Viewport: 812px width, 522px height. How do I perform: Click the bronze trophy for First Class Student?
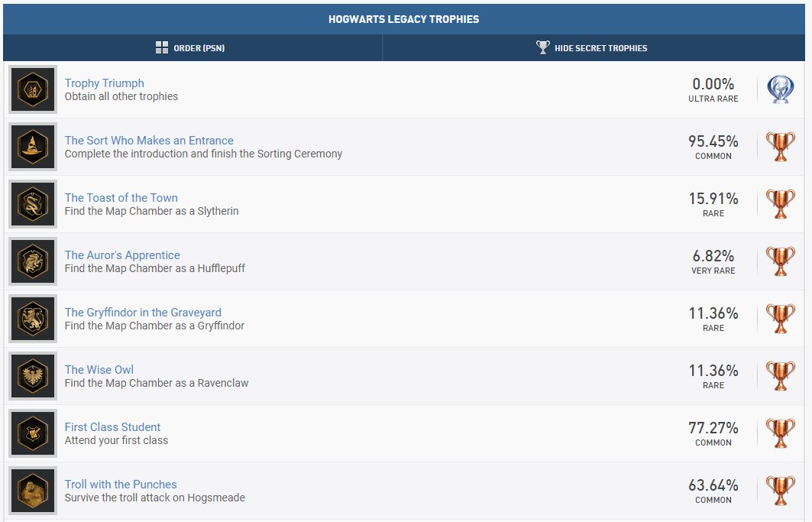click(780, 433)
